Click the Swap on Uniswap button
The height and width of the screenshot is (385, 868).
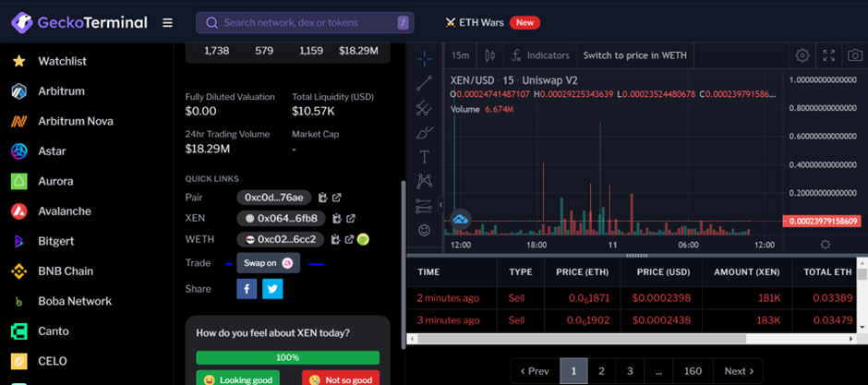[269, 263]
